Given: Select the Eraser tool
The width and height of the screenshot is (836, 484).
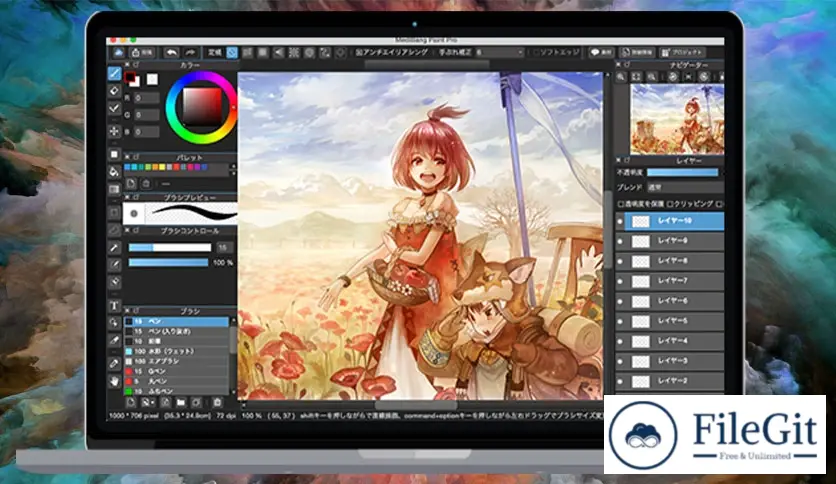Looking at the screenshot, I should point(114,91).
